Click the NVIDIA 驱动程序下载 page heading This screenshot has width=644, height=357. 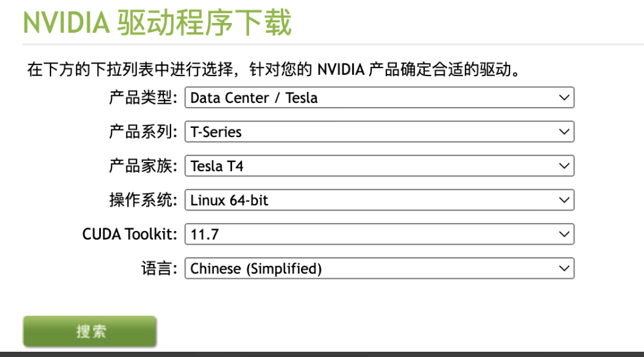(157, 23)
